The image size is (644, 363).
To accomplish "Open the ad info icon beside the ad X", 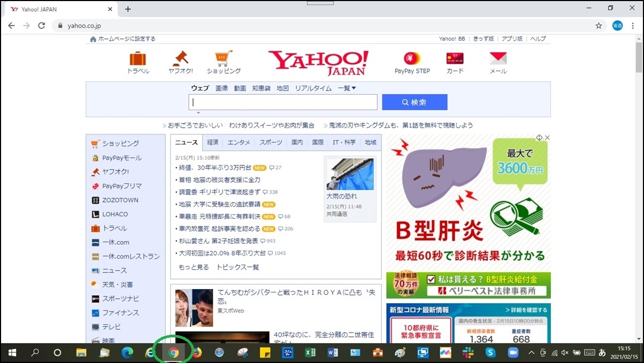I will click(x=539, y=138).
